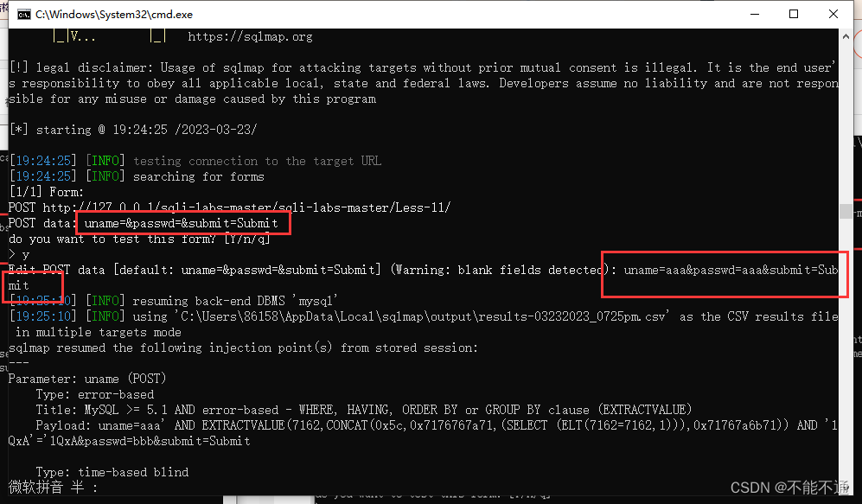Click the scrollbar up arrow
The height and width of the screenshot is (504, 862).
click(846, 36)
